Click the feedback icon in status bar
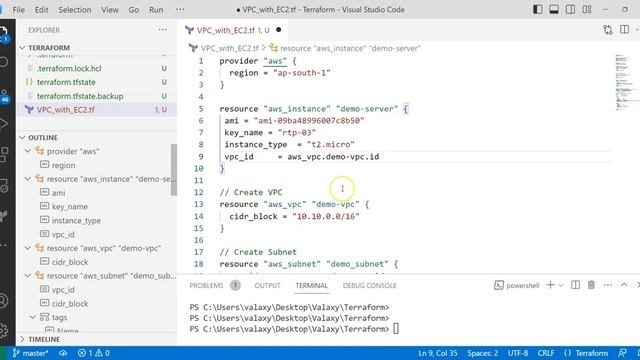The width and height of the screenshot is (640, 360). point(622,353)
